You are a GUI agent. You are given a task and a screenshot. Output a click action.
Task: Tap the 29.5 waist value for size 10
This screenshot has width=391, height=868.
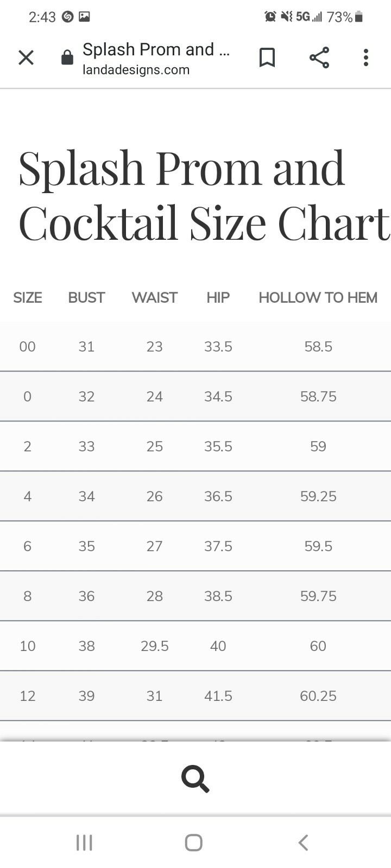pos(155,646)
